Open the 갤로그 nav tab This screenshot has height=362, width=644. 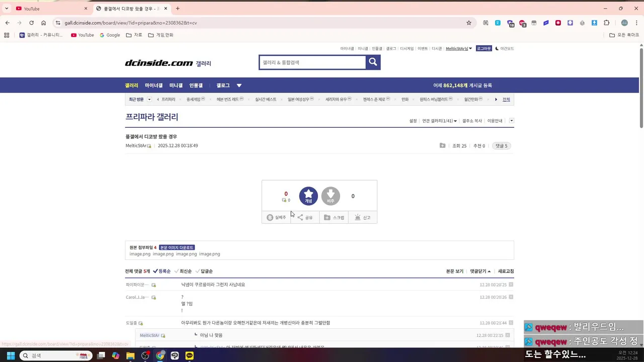(223, 85)
